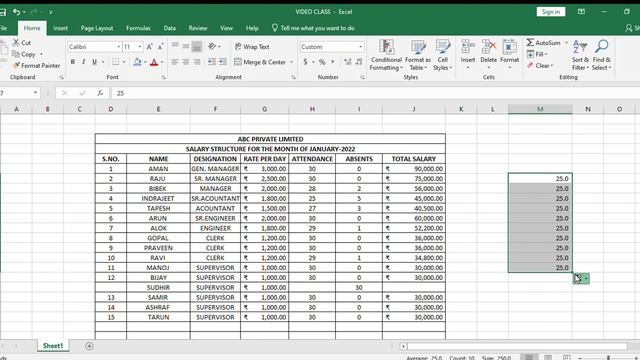The width and height of the screenshot is (640, 360).
Task: Open the font size dropdown
Action: (x=140, y=47)
